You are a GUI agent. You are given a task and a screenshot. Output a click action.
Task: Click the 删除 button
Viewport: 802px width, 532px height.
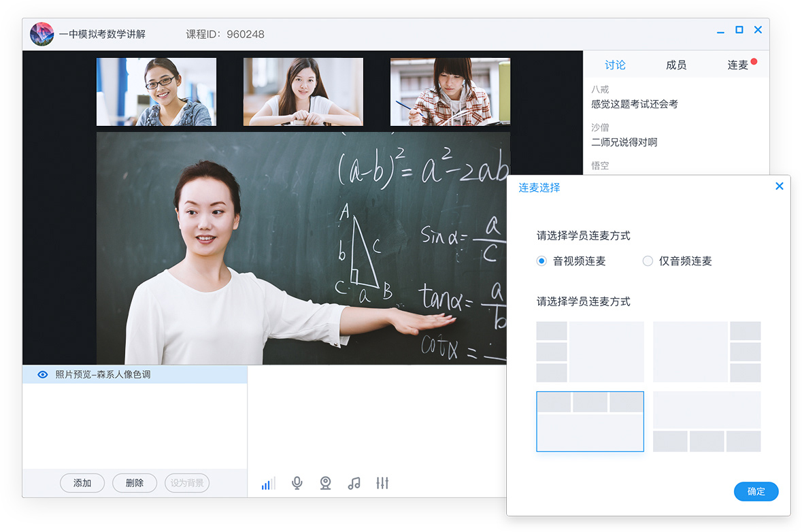[x=135, y=483]
